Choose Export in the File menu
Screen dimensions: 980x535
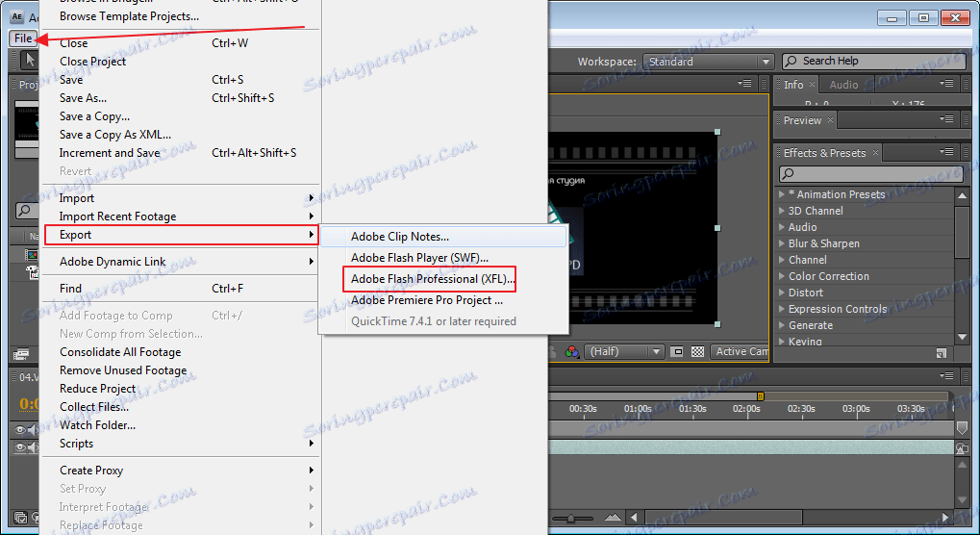click(181, 235)
